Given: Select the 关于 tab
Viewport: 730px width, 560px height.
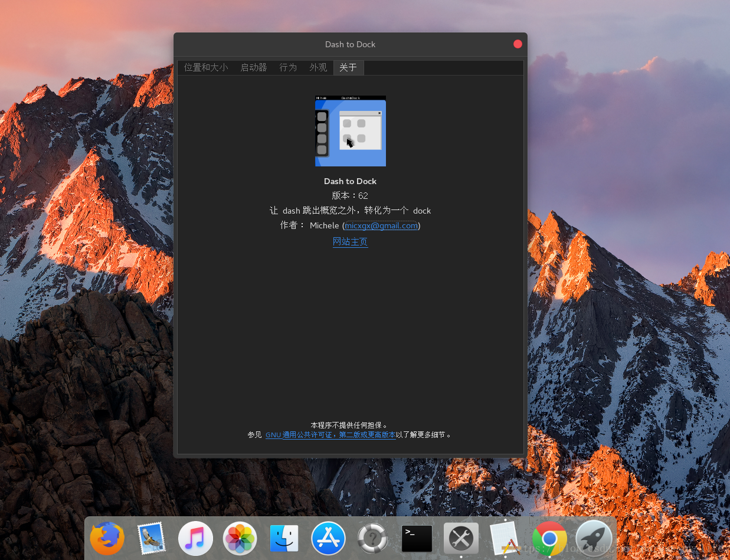Looking at the screenshot, I should point(348,67).
